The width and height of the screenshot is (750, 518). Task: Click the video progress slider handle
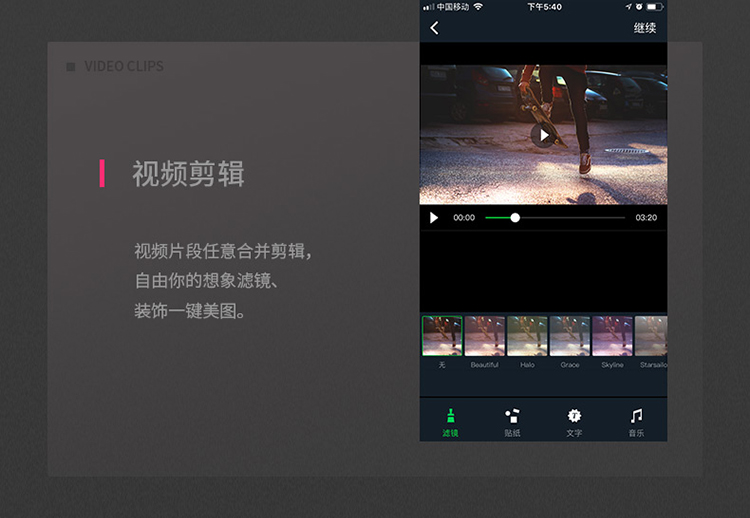tap(515, 217)
